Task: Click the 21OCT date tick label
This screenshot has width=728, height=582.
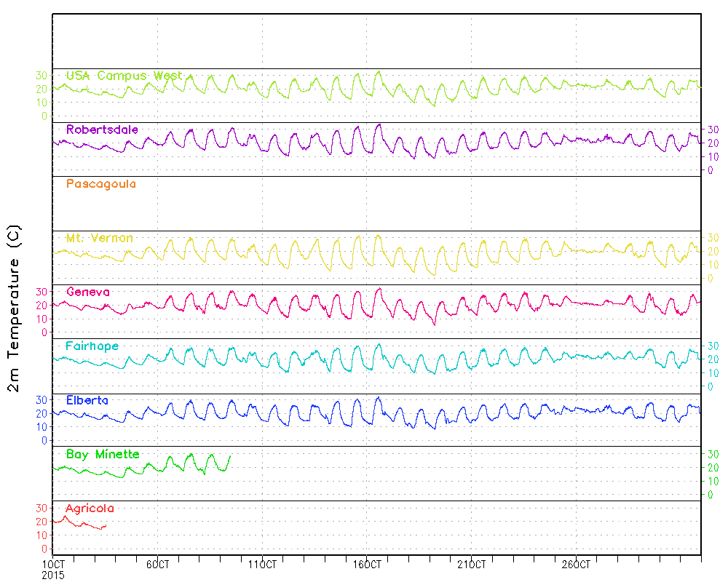Action: click(471, 565)
